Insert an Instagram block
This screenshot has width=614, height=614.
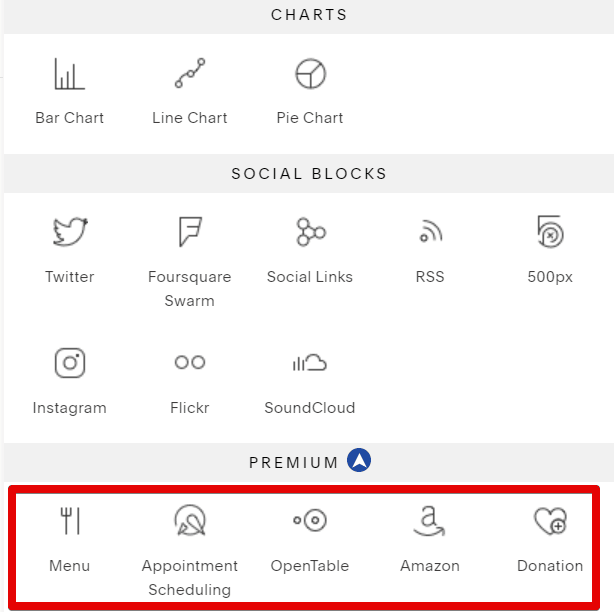(x=70, y=379)
